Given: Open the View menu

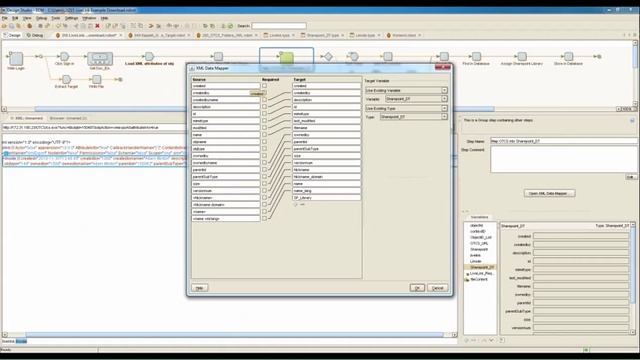Looking at the screenshot, I should (27, 18).
